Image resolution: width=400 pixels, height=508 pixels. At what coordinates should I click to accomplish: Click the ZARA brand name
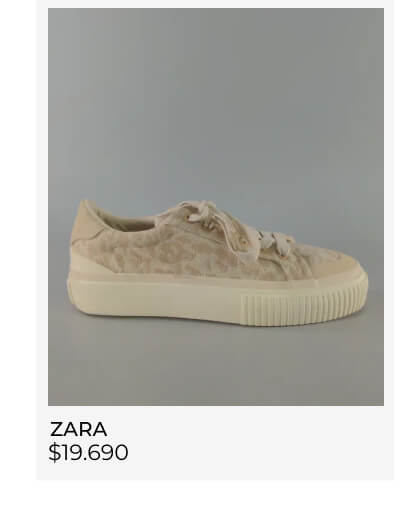(79, 429)
